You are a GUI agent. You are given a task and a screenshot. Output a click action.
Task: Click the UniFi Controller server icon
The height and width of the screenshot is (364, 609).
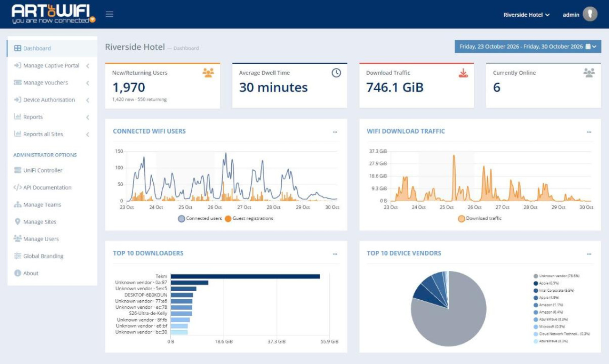[x=18, y=170]
